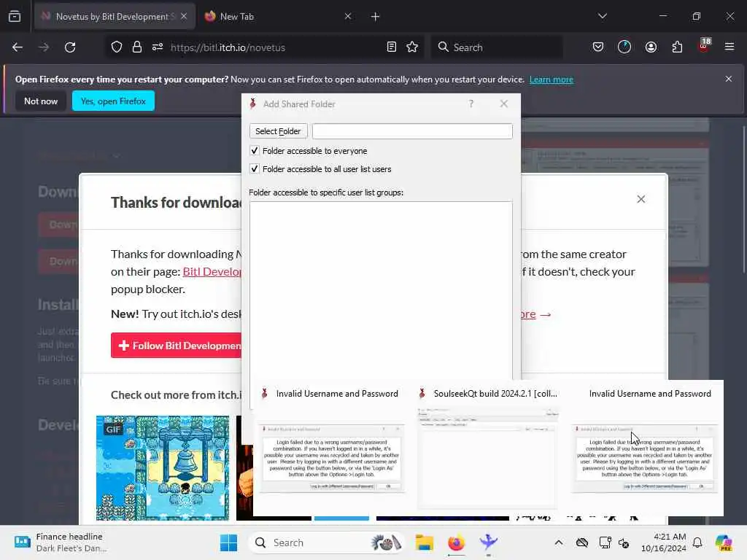
Task: Reload the page with the refresh icon
Action: point(70,47)
